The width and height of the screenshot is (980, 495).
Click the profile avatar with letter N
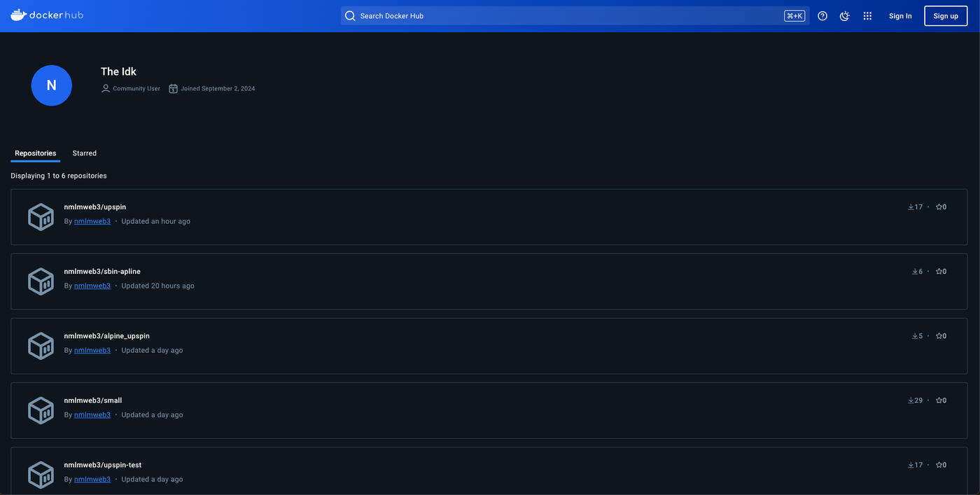51,85
